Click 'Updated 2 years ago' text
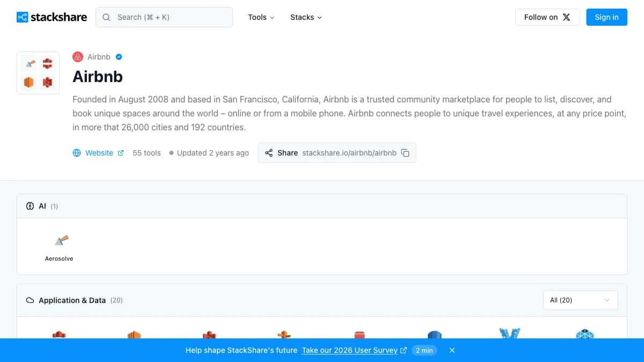Image resolution: width=644 pixels, height=362 pixels. point(213,153)
